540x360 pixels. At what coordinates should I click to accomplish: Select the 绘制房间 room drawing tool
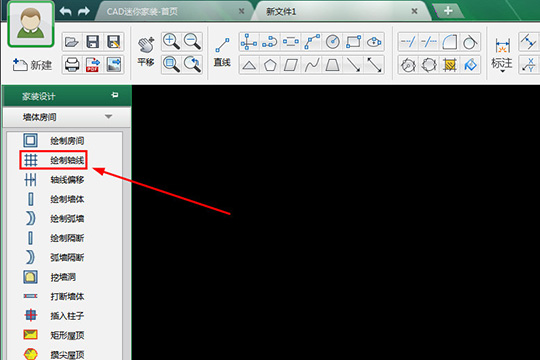click(x=53, y=141)
